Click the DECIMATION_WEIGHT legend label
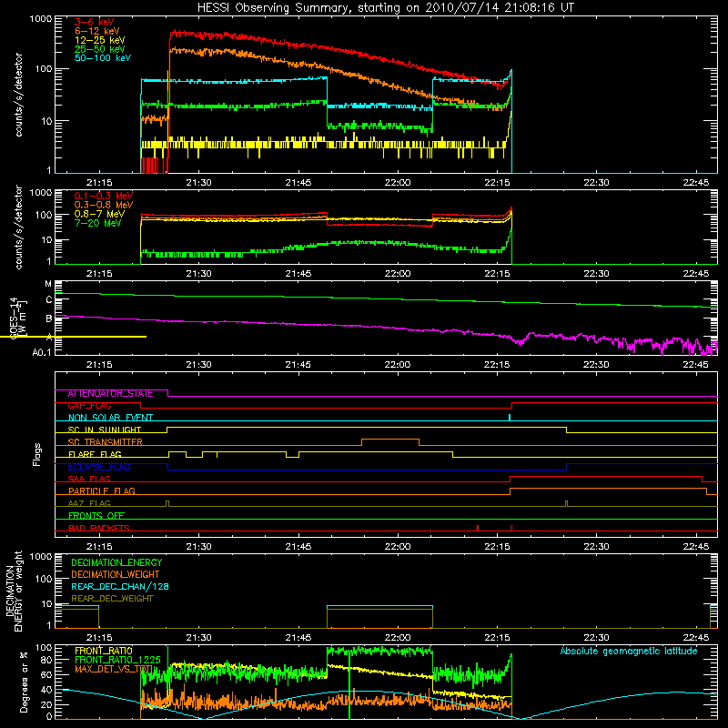Screen dimensions: 728x728 [116, 574]
